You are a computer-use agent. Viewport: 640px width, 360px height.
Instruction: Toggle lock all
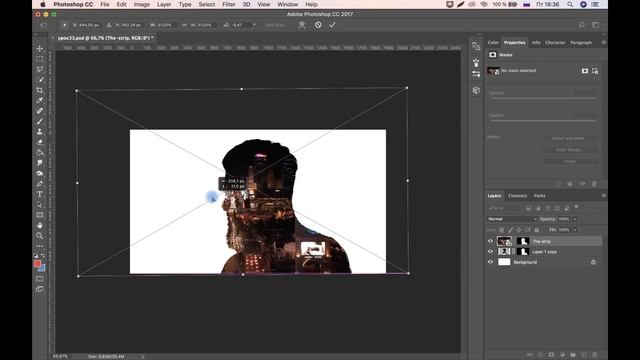[536, 230]
